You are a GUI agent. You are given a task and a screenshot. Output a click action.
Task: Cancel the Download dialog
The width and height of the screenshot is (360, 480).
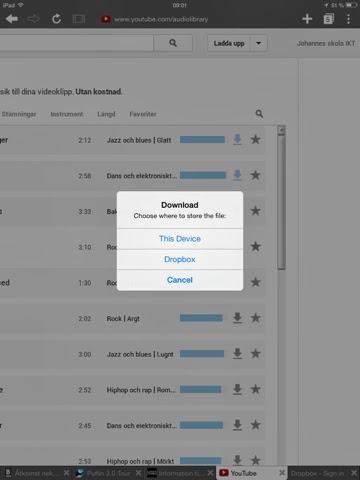point(180,280)
